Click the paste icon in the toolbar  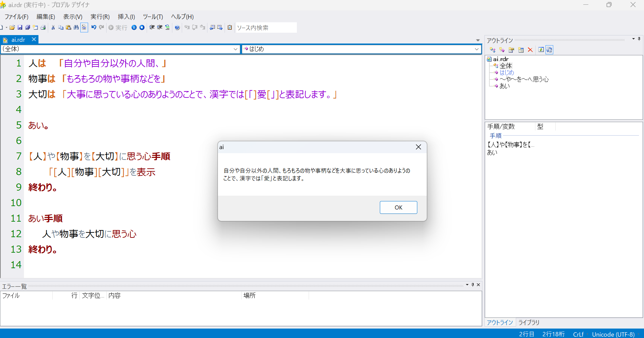pos(68,27)
